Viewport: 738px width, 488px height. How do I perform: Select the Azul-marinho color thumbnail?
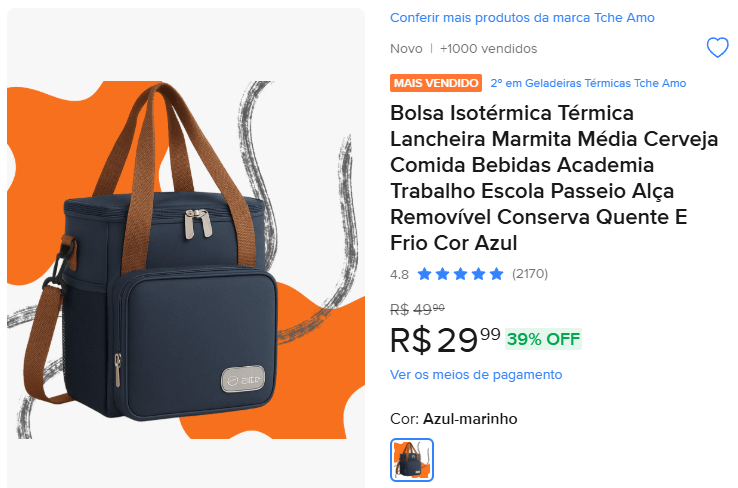coord(412,460)
